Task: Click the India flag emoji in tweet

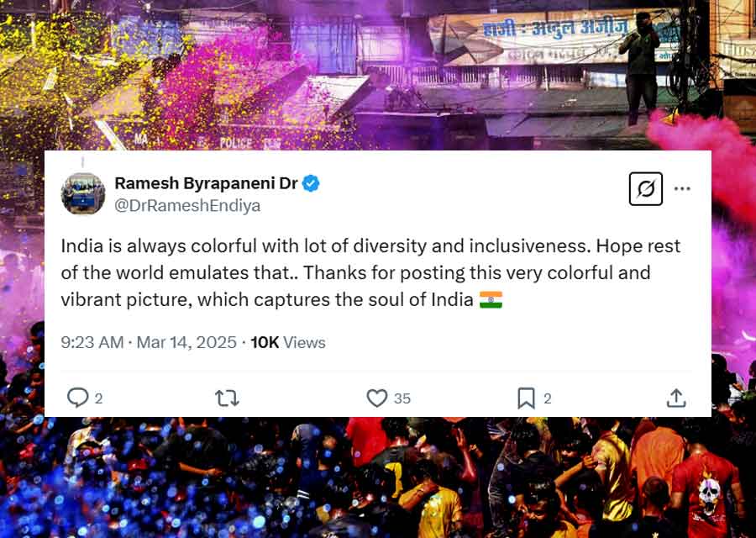Action: click(491, 299)
